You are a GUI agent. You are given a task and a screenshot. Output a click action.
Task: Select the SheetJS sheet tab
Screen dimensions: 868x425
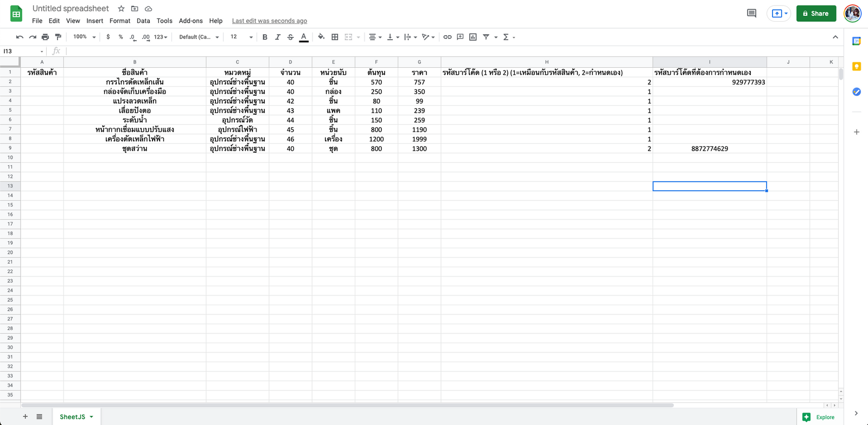pyautogui.click(x=73, y=417)
